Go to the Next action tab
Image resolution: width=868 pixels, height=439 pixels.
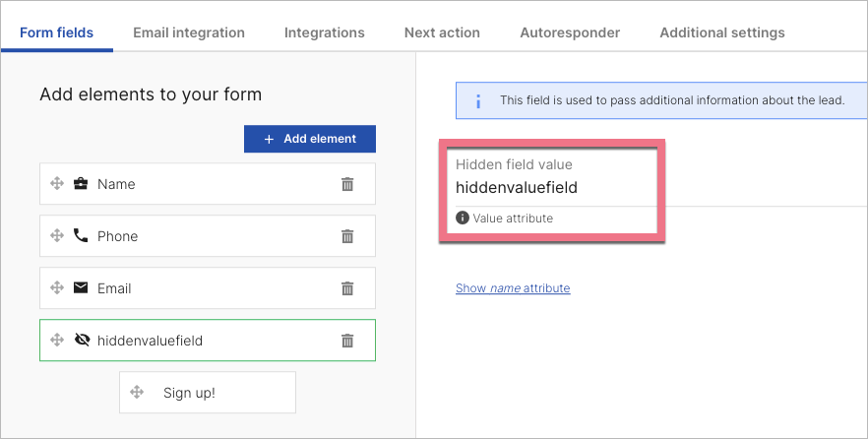tap(442, 32)
